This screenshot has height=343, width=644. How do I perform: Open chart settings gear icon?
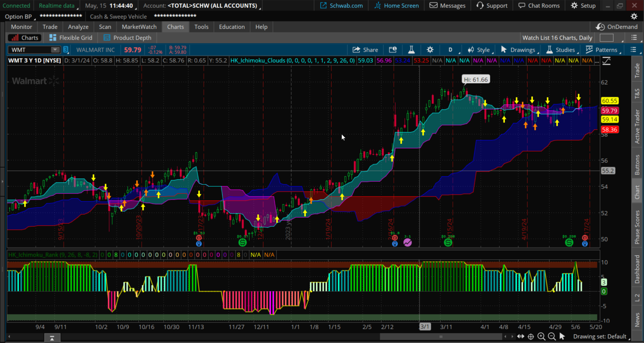pos(430,50)
